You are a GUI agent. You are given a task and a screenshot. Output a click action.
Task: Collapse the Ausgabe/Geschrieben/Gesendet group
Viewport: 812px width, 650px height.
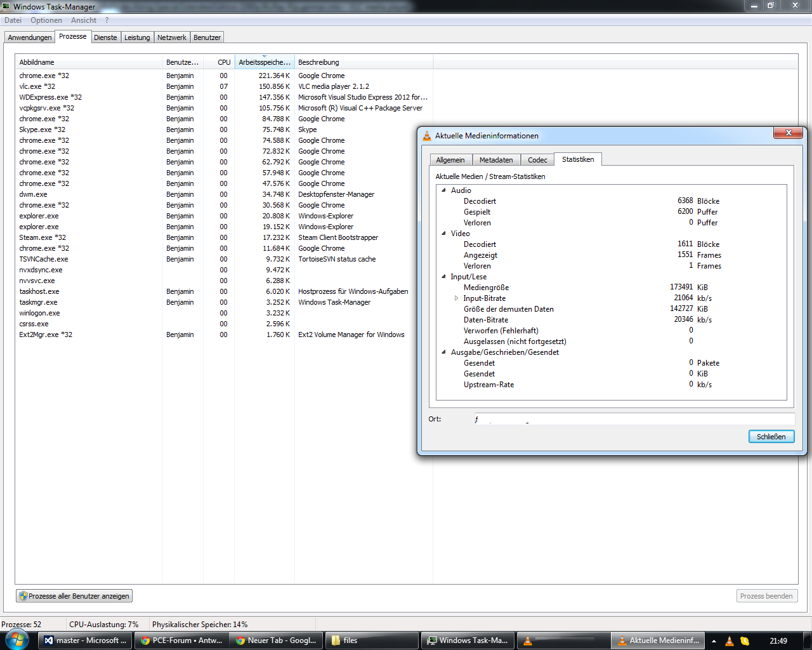coord(444,352)
